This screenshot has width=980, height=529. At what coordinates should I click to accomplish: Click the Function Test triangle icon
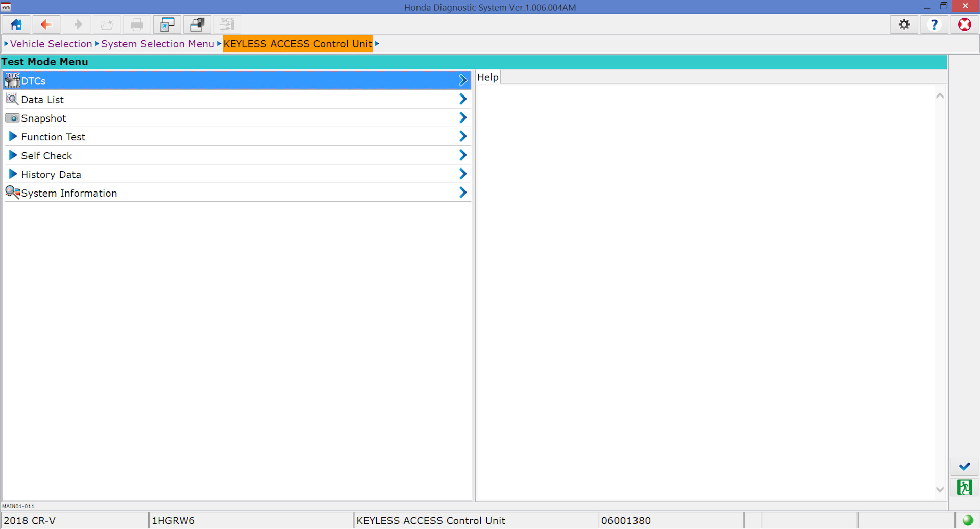13,136
